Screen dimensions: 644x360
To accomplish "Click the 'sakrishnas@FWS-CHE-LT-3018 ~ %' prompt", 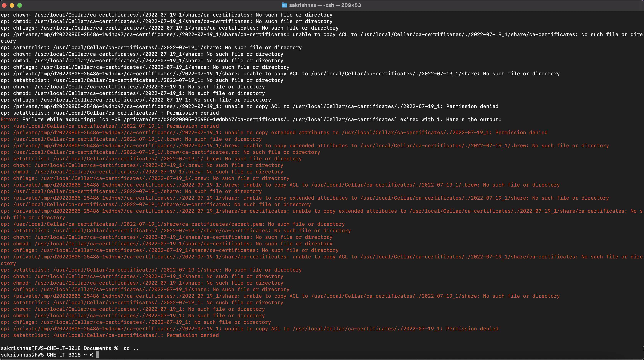I will 47,355.
